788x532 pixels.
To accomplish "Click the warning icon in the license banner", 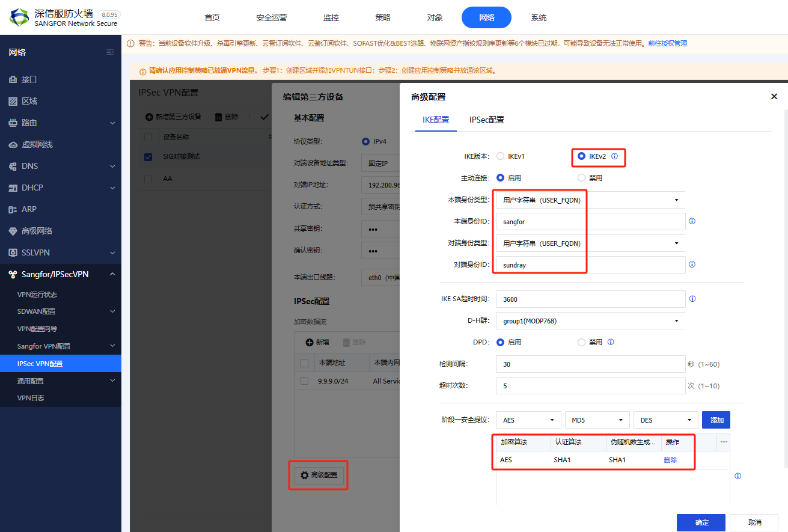I will point(130,43).
